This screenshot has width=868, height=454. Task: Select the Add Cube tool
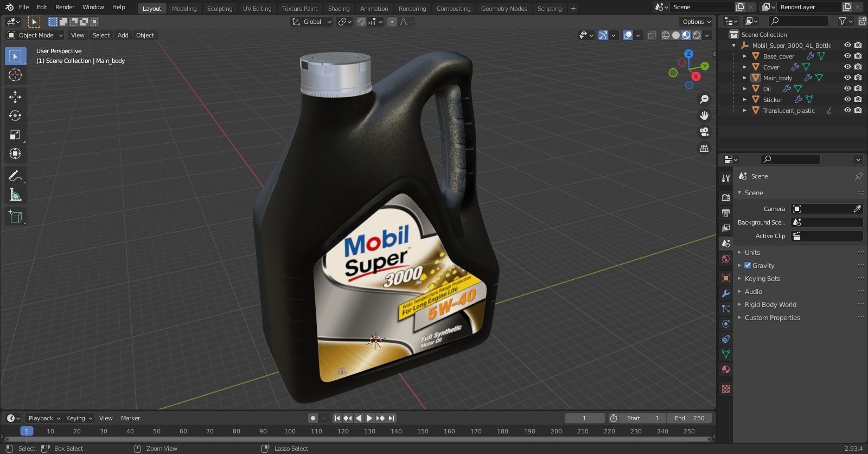click(x=15, y=216)
